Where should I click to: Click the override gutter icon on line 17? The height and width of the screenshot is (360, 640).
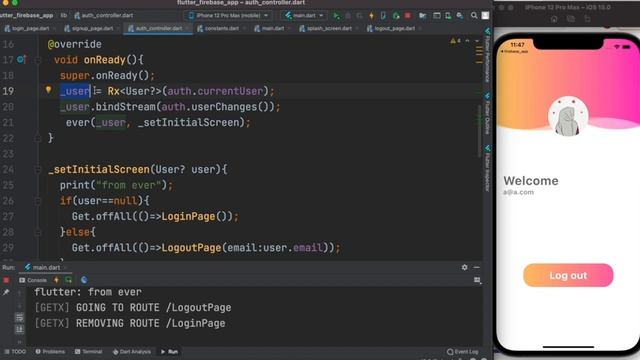point(21,60)
